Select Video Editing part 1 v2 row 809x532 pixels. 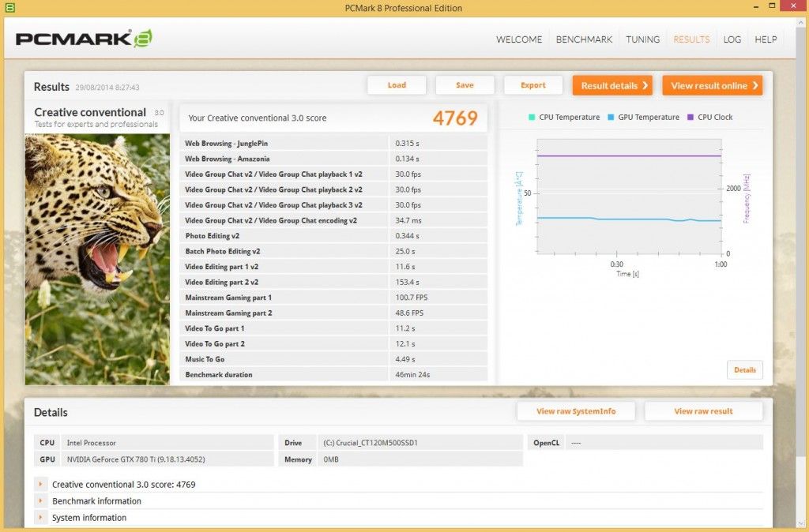coord(333,267)
